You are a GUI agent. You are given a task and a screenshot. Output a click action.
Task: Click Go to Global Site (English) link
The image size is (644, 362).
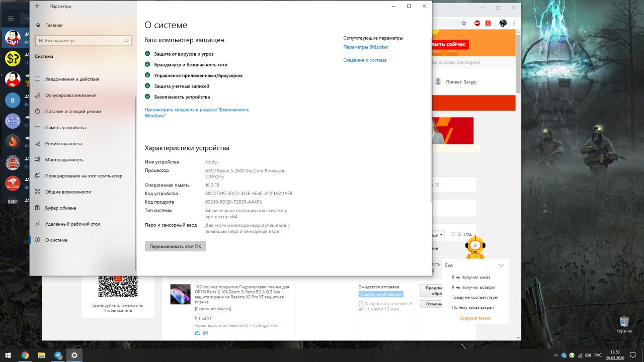[456, 62]
